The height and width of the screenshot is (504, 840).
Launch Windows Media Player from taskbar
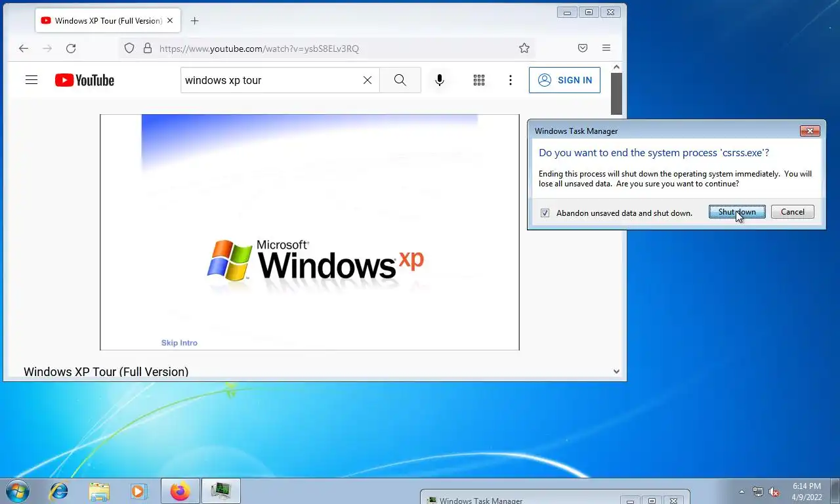pos(138,491)
